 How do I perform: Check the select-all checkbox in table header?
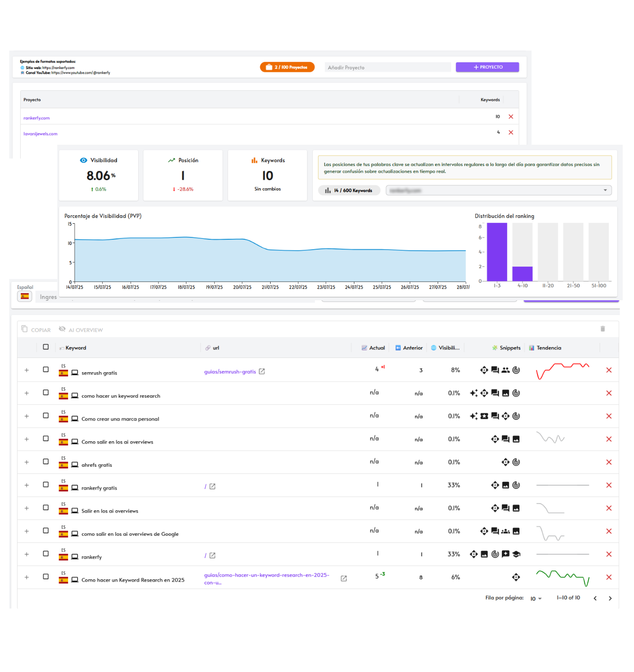pyautogui.click(x=46, y=347)
